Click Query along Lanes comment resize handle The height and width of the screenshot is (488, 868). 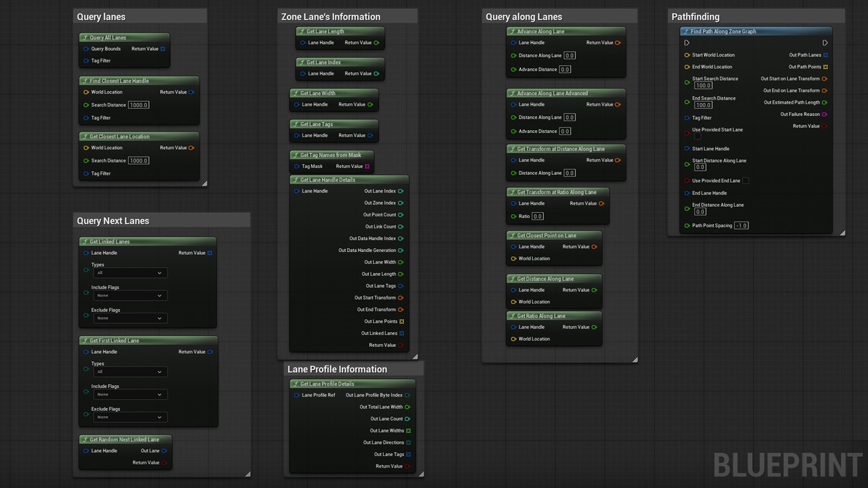click(635, 359)
